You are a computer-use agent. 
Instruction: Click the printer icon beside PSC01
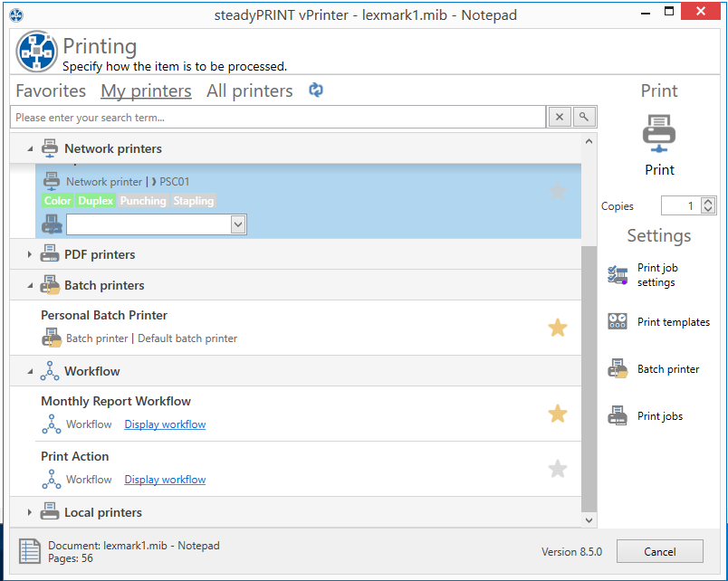52,181
